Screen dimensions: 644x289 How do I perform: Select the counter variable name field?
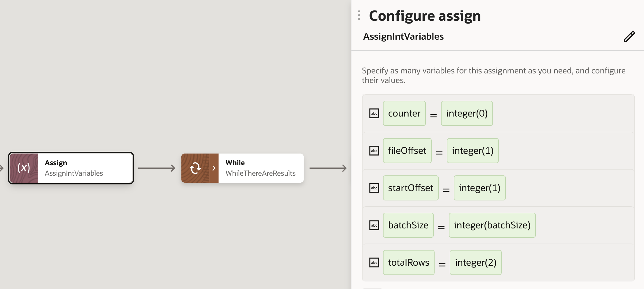[x=404, y=113]
